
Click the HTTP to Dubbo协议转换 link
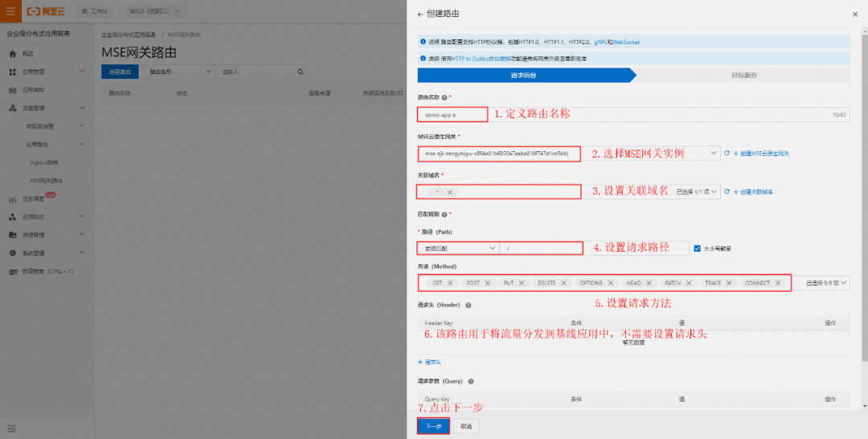pyautogui.click(x=481, y=58)
